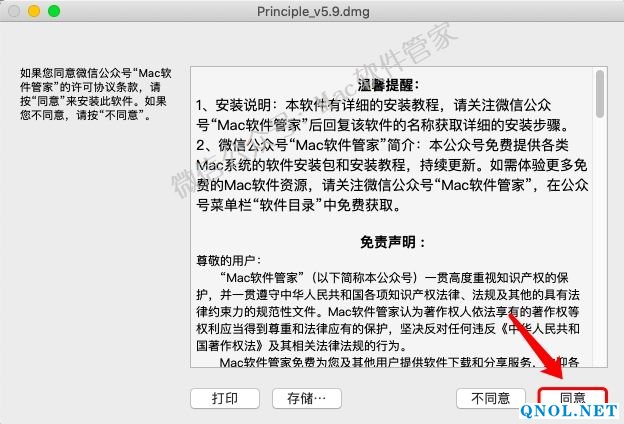Click the QNOL.NET watermark logo
This screenshot has width=624, height=424.
569,411
